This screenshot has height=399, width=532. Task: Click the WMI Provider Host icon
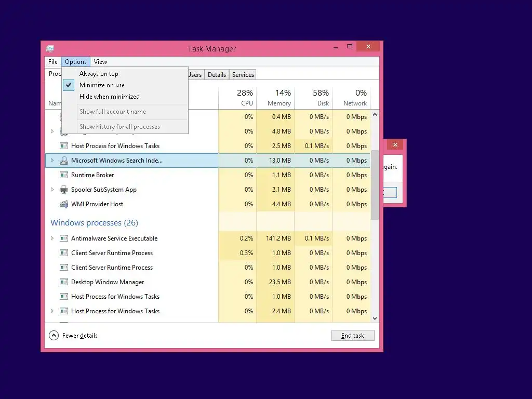(64, 204)
